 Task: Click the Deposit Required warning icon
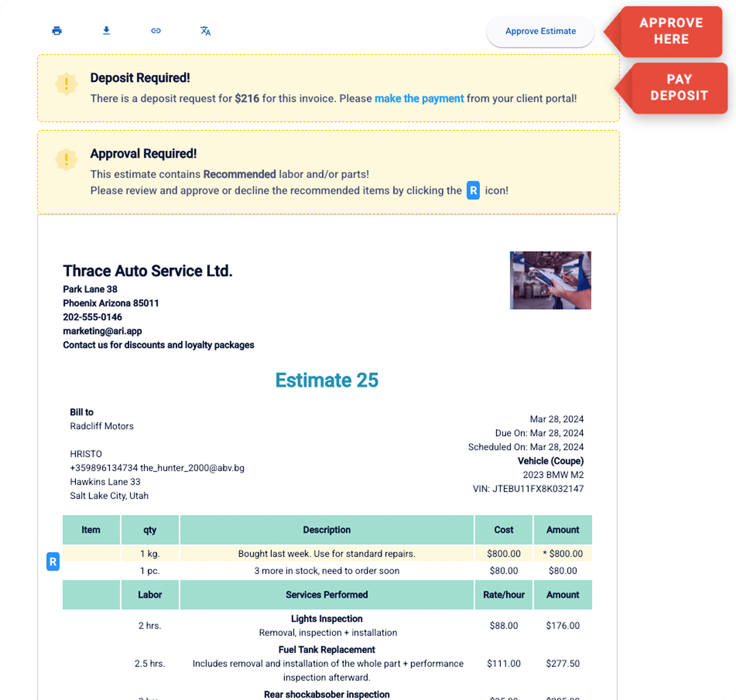click(66, 84)
